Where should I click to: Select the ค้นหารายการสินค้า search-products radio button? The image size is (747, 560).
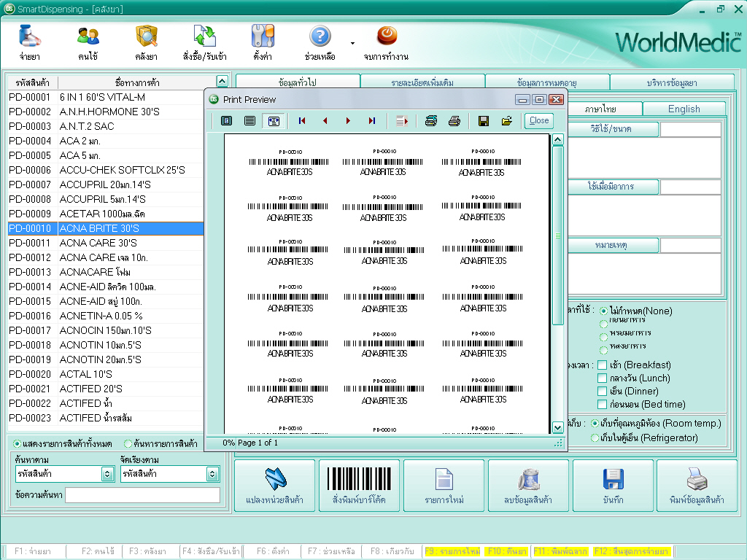coord(128,444)
